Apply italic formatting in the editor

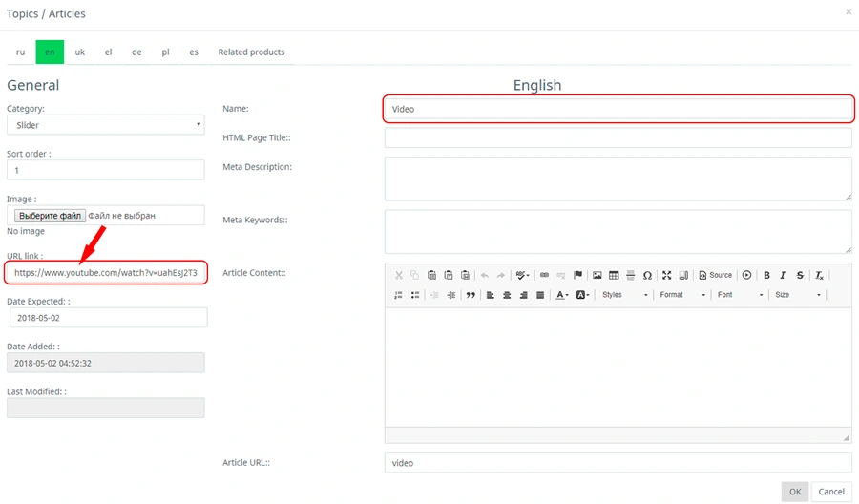(x=783, y=275)
